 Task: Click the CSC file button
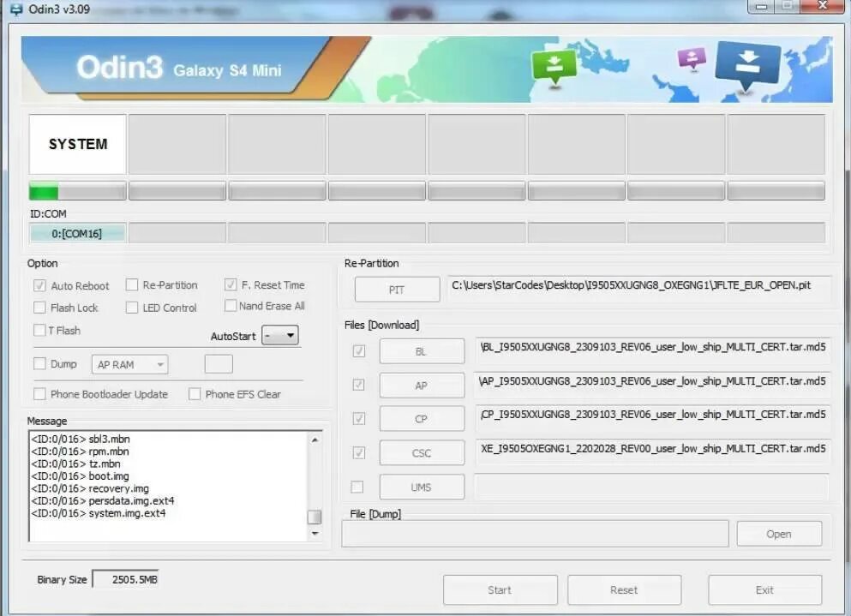tap(422, 452)
